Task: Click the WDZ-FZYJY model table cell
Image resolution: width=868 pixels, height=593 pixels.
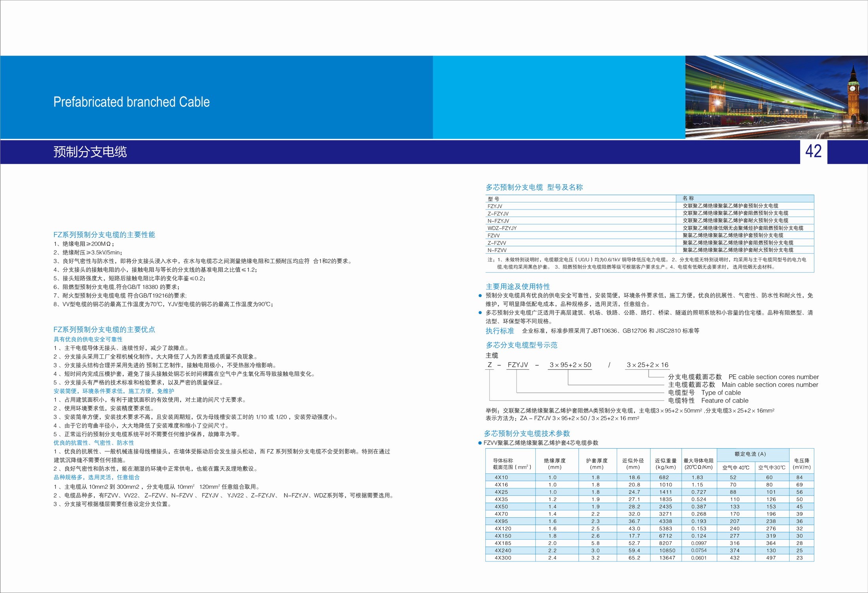Action: click(x=502, y=228)
